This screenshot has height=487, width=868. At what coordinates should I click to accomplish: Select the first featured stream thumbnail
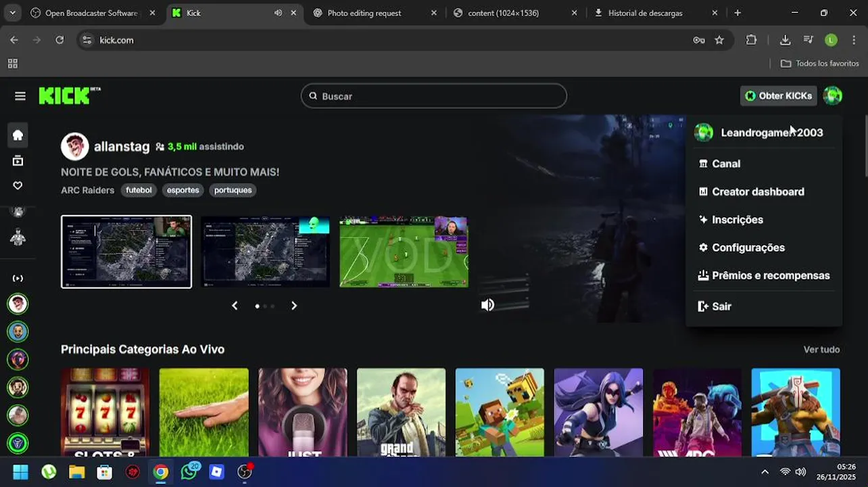tap(126, 252)
